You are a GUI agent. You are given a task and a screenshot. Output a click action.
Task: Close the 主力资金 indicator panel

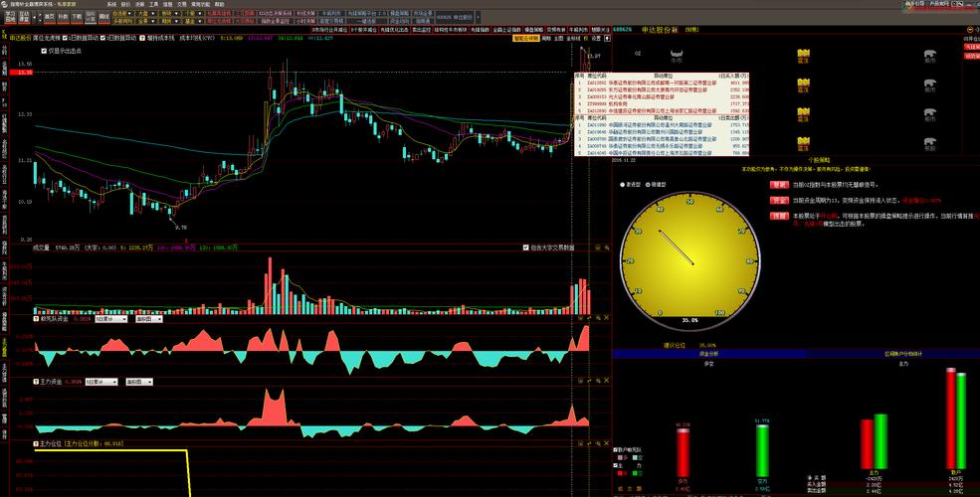(x=606, y=381)
